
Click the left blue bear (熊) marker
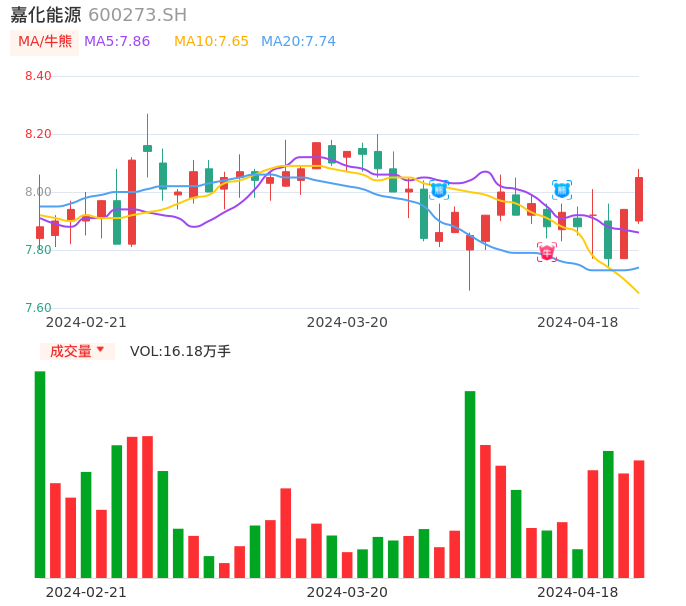coord(439,190)
